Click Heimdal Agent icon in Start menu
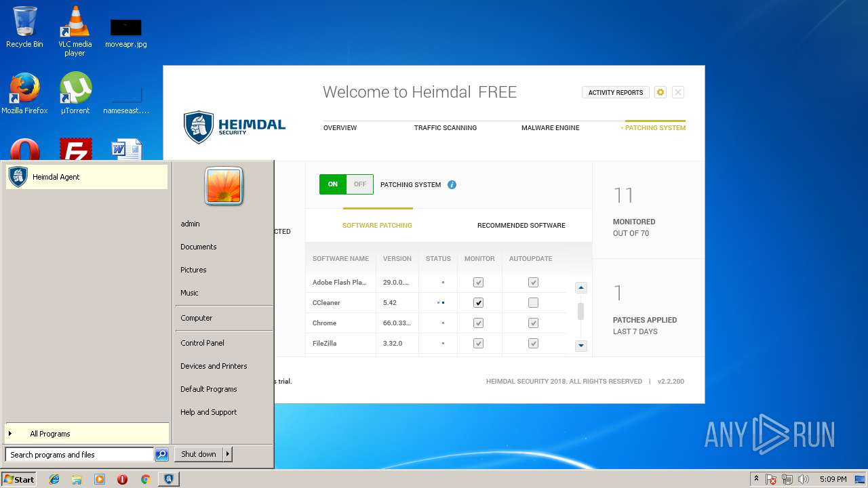This screenshot has width=868, height=488. click(18, 177)
